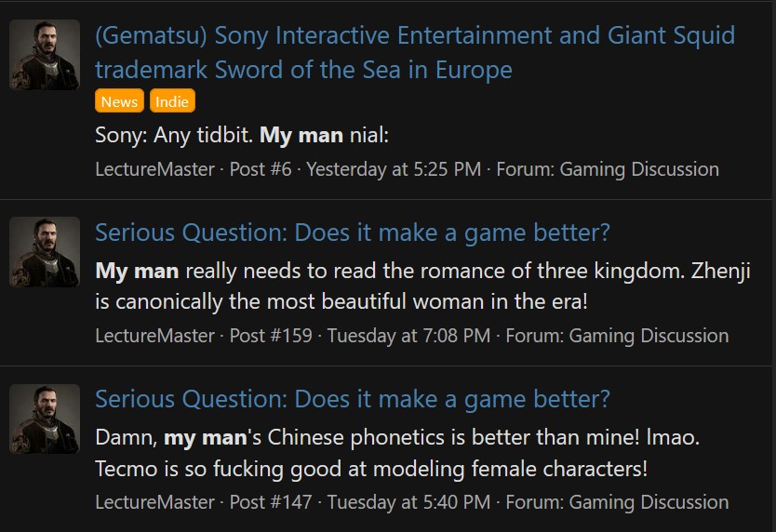
Task: Open Serious Question thread title above Post #147
Action: [x=352, y=399]
